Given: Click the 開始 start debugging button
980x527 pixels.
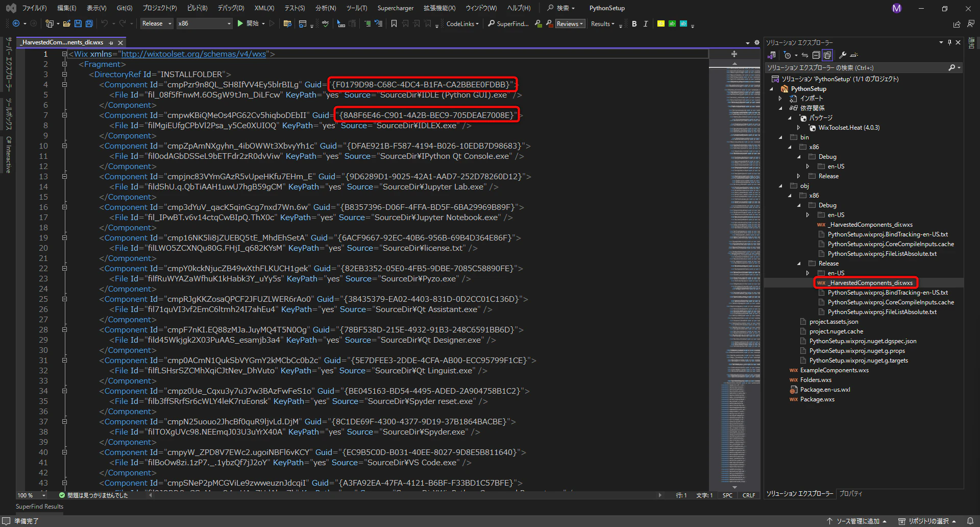Looking at the screenshot, I should coord(248,23).
